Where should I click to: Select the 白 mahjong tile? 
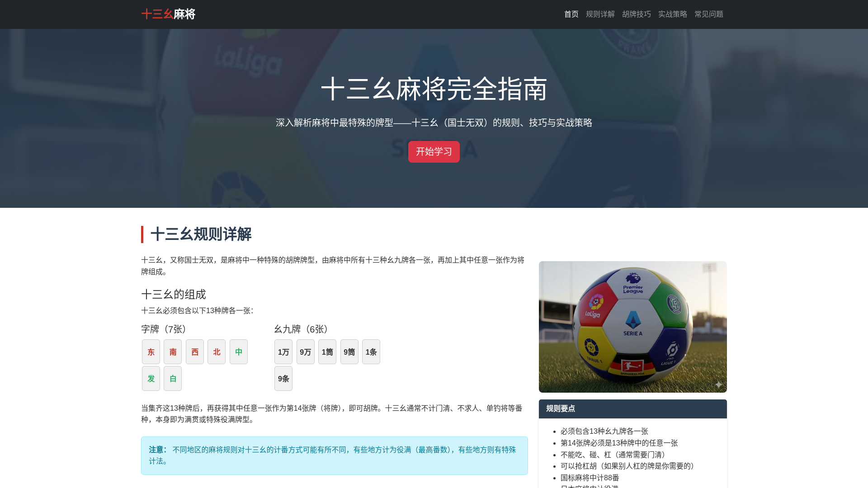pyautogui.click(x=173, y=379)
